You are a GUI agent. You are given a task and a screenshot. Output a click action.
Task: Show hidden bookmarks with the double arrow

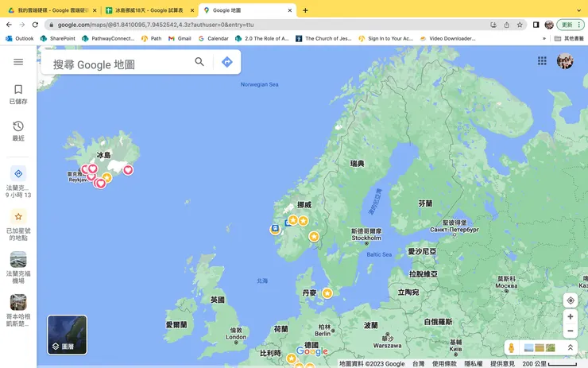click(x=544, y=39)
